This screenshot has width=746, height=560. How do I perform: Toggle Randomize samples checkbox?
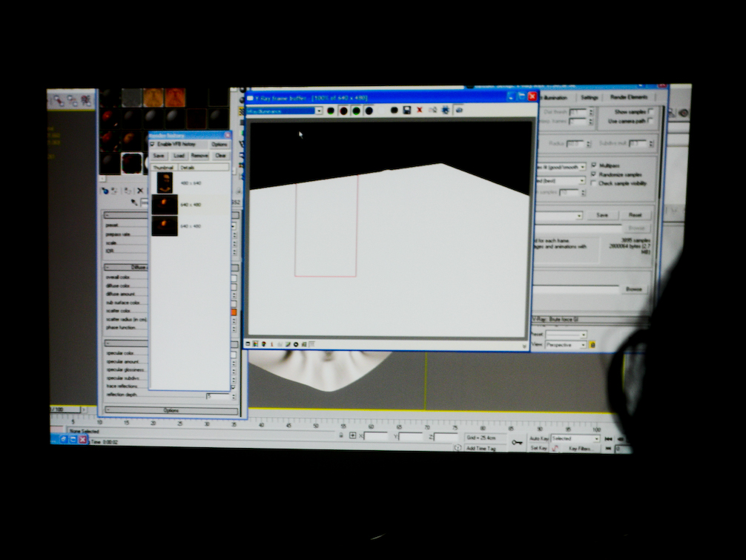[x=594, y=174]
